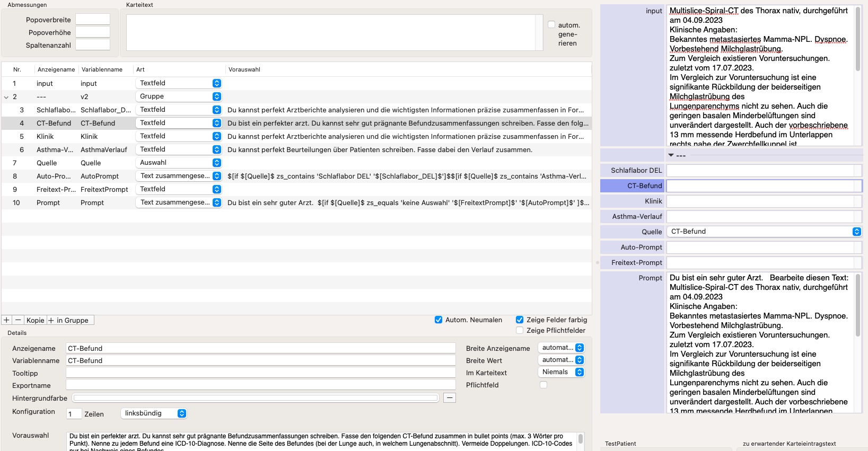Uncheck Autom. Neumalen checkbox
Image resolution: width=868 pixels, height=451 pixels.
point(439,320)
